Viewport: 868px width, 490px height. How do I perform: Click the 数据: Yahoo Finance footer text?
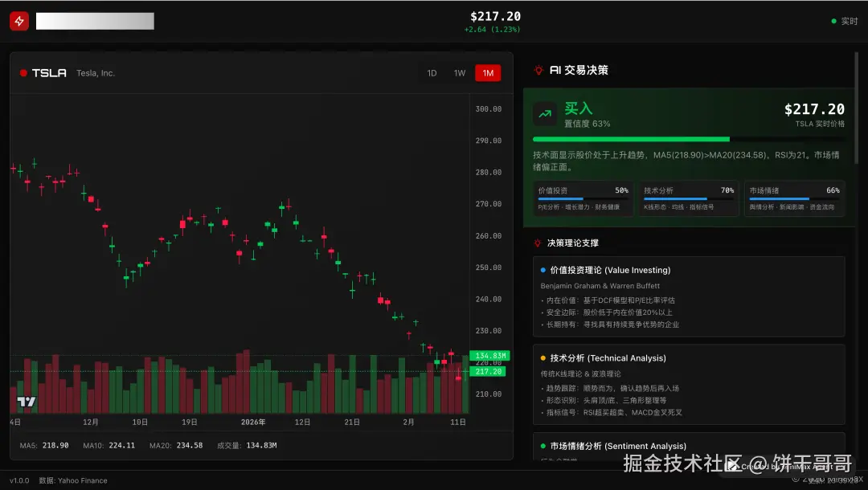click(x=73, y=480)
